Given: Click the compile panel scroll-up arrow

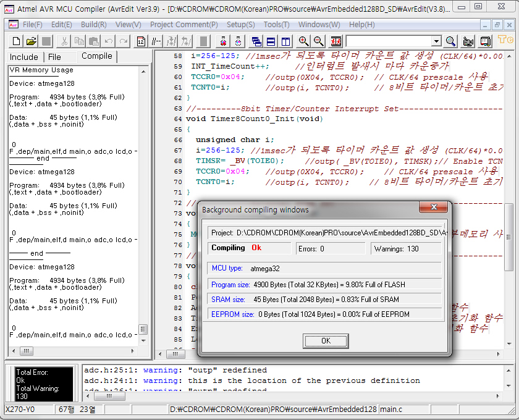Looking at the screenshot, I should (143, 71).
